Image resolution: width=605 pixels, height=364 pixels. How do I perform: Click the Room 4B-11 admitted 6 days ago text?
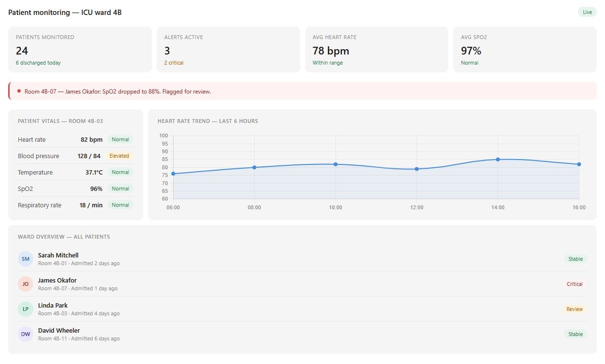click(x=79, y=338)
